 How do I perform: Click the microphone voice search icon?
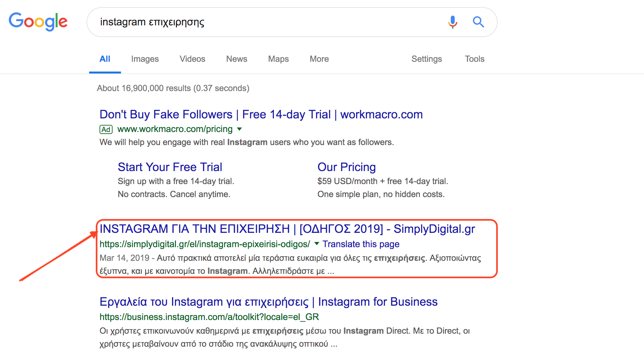[452, 22]
